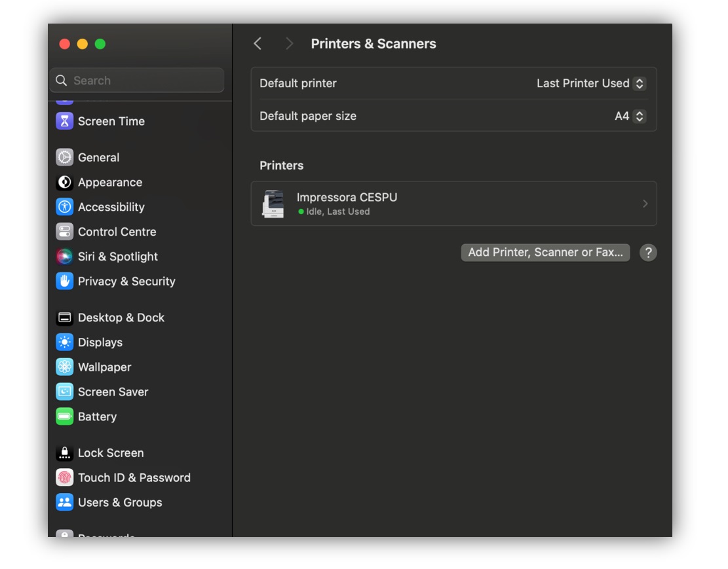The height and width of the screenshot is (569, 728).
Task: Open Appearance settings pane
Action: click(x=110, y=183)
